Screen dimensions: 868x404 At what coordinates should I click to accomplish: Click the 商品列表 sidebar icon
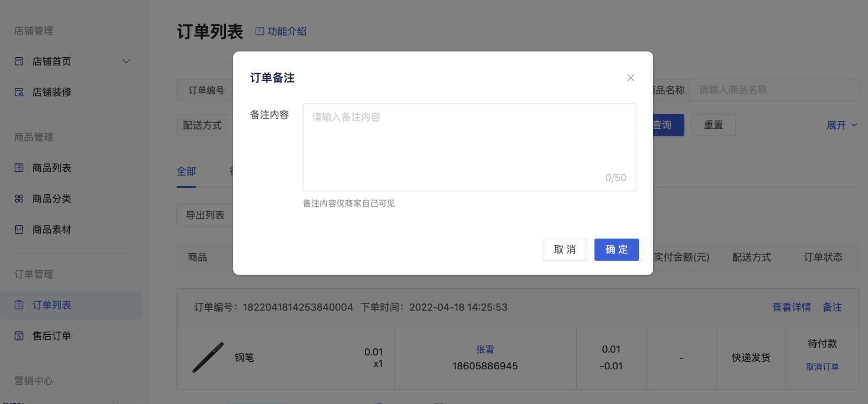tap(19, 168)
